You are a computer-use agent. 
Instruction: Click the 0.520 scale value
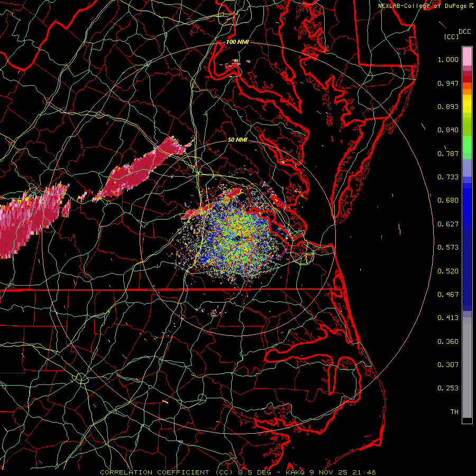448,271
